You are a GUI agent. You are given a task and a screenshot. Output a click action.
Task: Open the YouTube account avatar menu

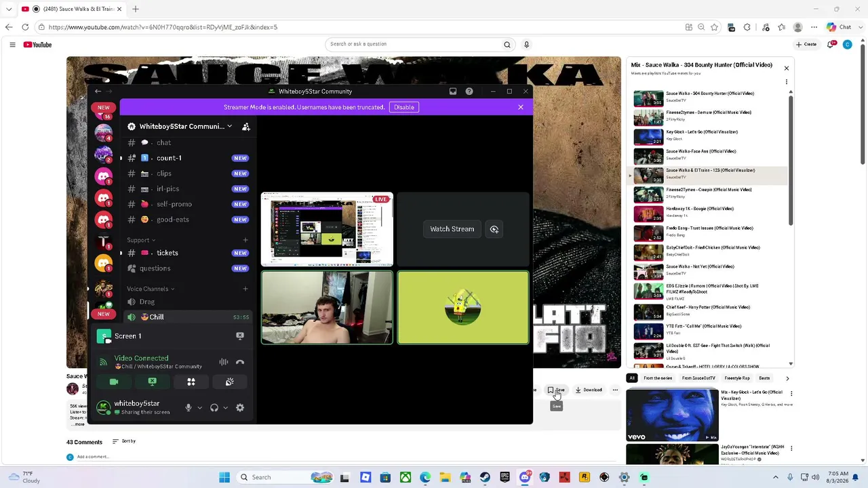point(848,45)
